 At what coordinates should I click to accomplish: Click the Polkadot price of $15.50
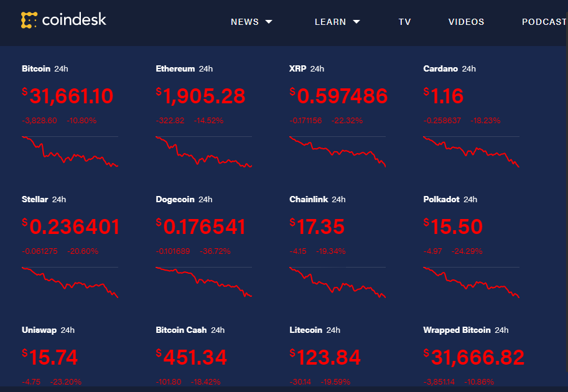tap(453, 226)
